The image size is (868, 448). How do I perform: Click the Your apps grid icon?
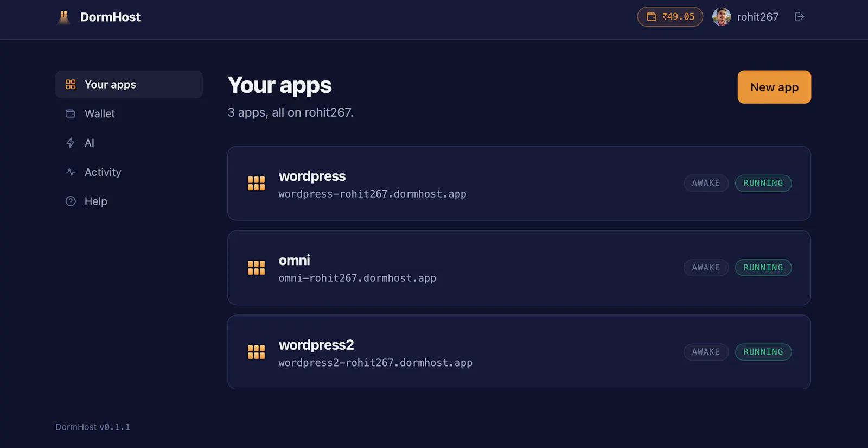point(71,84)
